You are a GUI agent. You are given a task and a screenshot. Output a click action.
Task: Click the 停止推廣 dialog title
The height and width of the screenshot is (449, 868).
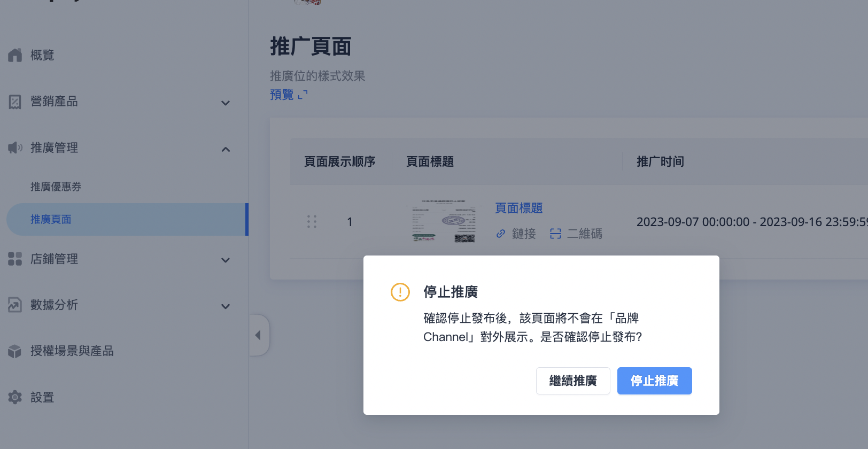point(451,292)
